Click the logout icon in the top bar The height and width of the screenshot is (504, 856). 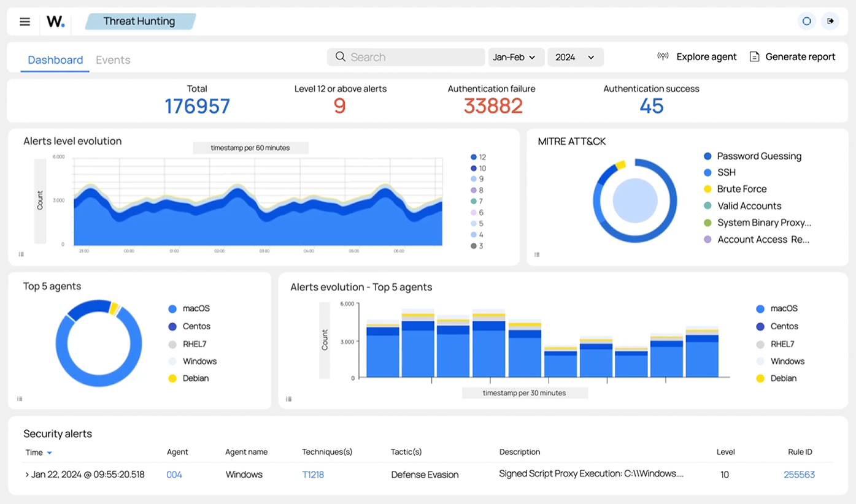[830, 21]
